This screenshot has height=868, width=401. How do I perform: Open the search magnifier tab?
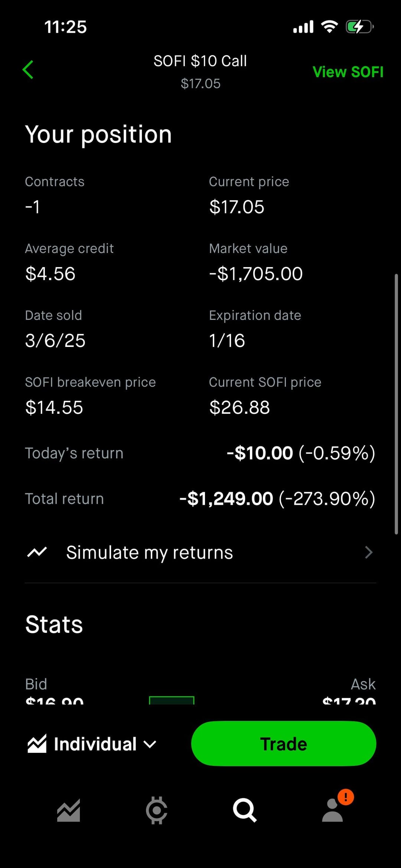pyautogui.click(x=244, y=810)
